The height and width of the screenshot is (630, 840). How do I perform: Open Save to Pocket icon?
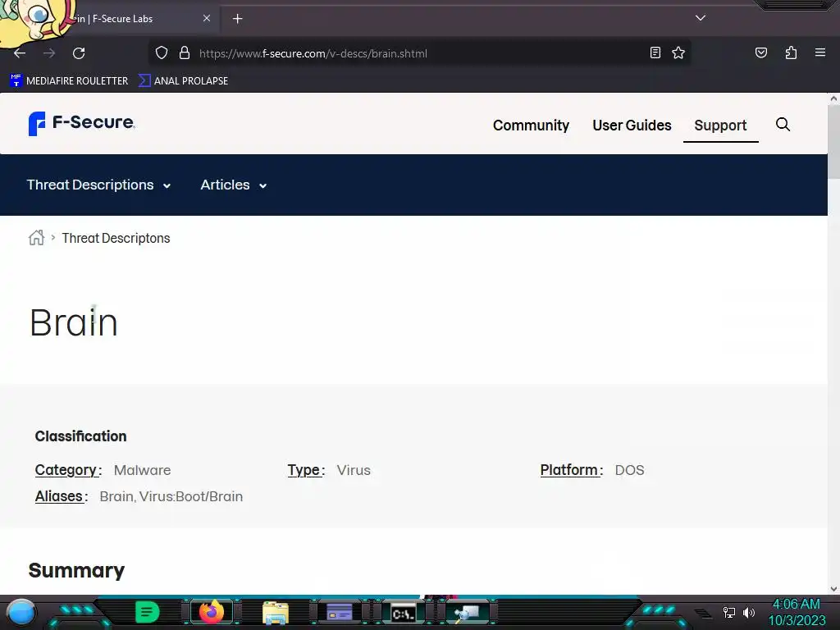pyautogui.click(x=760, y=52)
